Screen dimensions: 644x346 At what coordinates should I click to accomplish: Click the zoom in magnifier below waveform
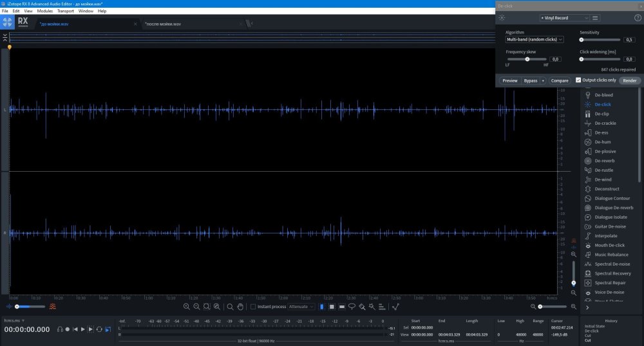point(187,307)
